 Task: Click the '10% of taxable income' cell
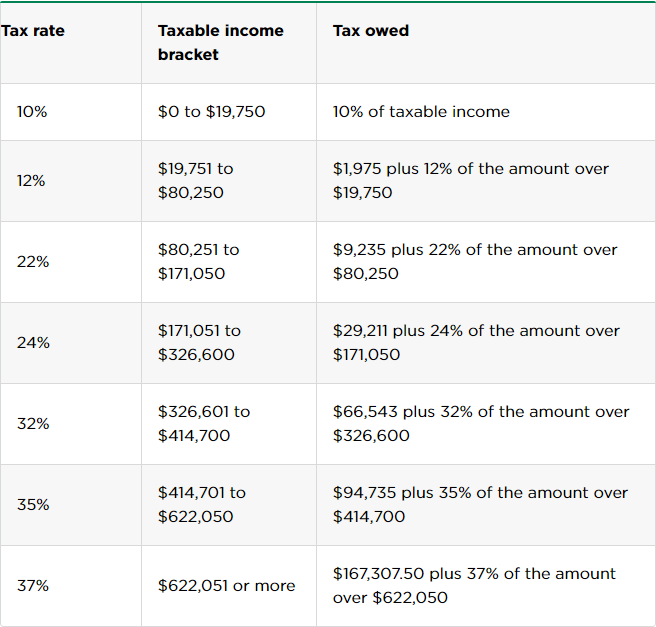(421, 112)
